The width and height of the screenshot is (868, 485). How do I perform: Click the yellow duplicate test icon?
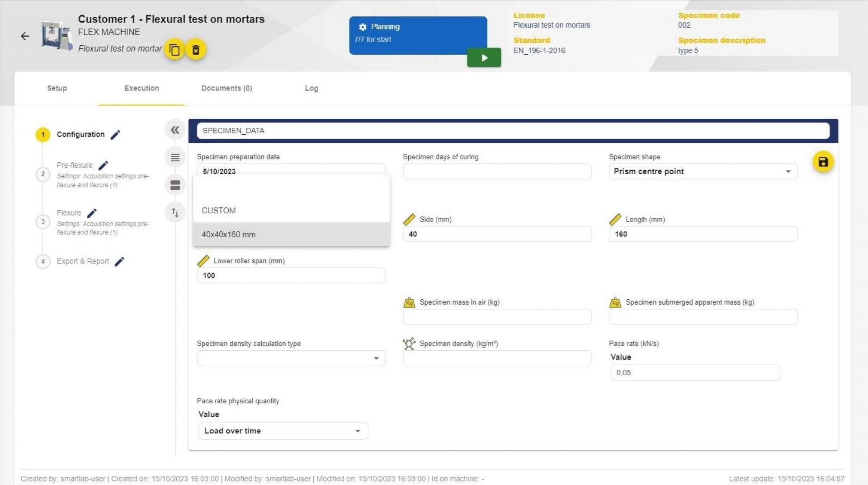[x=174, y=50]
